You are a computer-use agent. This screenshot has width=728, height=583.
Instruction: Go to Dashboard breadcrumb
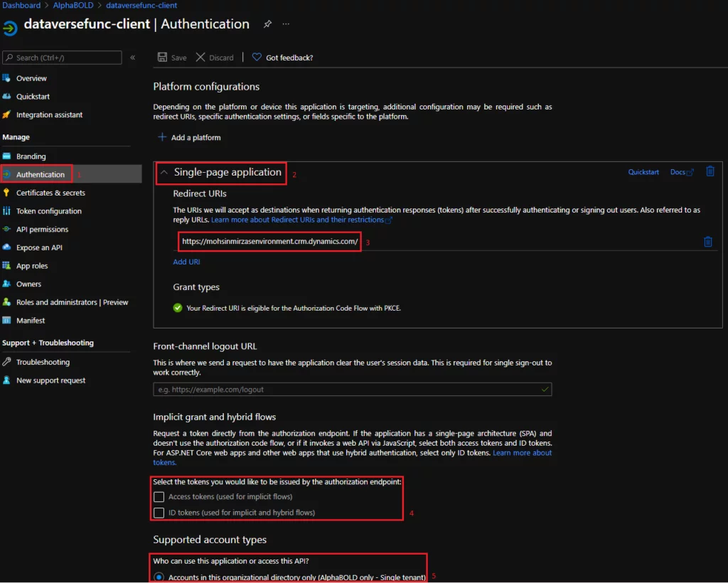pyautogui.click(x=21, y=6)
